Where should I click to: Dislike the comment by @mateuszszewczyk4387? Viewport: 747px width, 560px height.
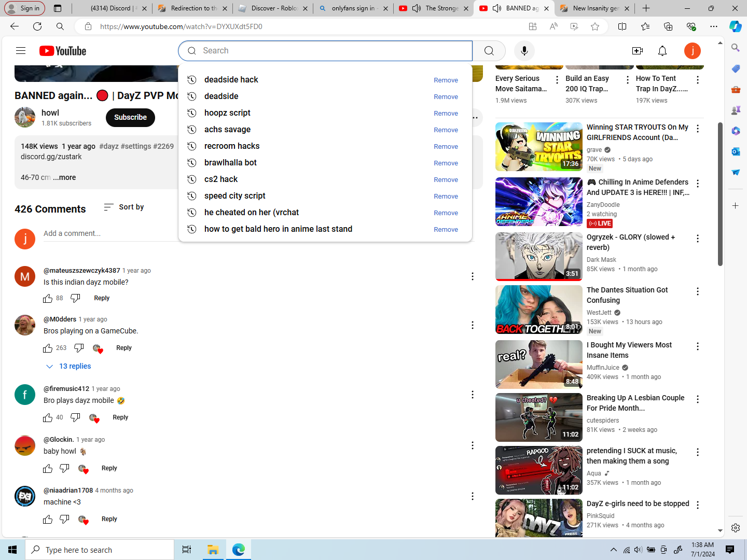(75, 298)
